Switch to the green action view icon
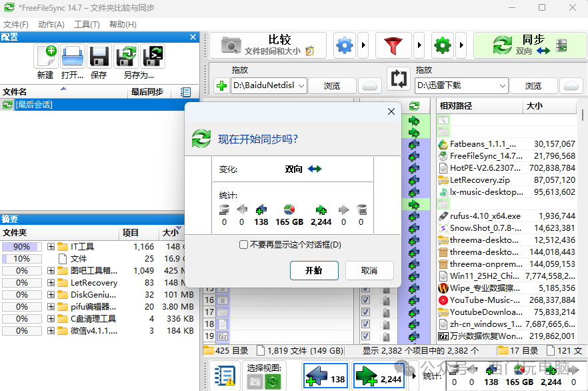Image resolution: width=588 pixels, height=391 pixels. pyautogui.click(x=273, y=382)
